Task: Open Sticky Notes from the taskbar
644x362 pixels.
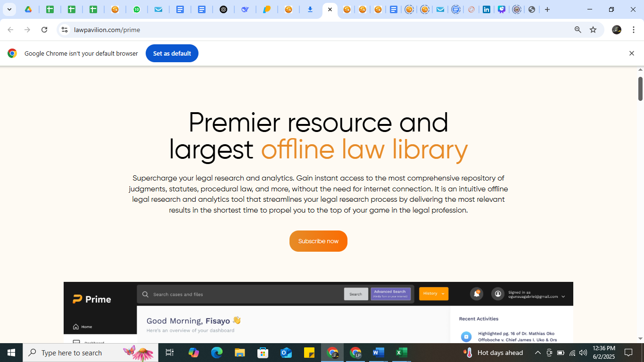Action: tap(309, 353)
